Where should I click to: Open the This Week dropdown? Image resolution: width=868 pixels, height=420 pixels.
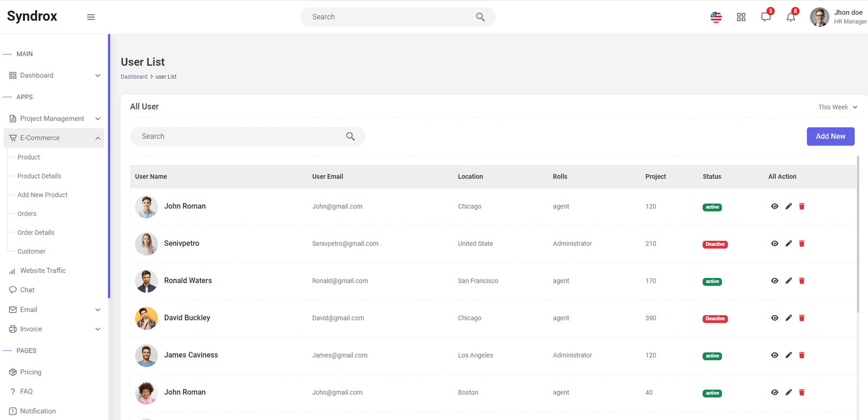tap(838, 107)
